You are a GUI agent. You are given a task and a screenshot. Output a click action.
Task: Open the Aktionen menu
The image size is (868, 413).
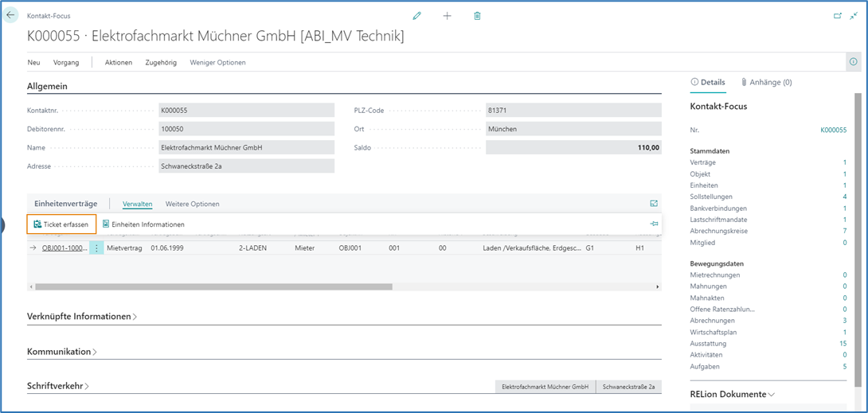click(x=118, y=62)
